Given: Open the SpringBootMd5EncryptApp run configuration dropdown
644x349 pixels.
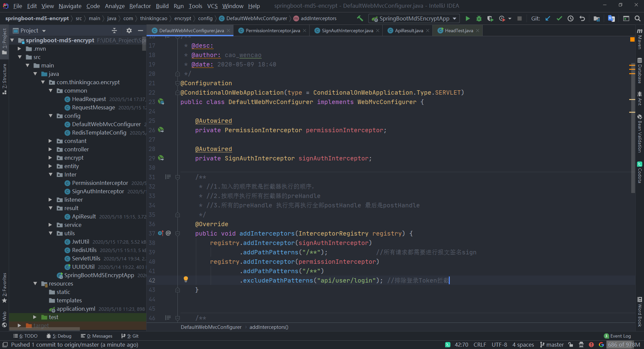Looking at the screenshot, I should click(414, 18).
